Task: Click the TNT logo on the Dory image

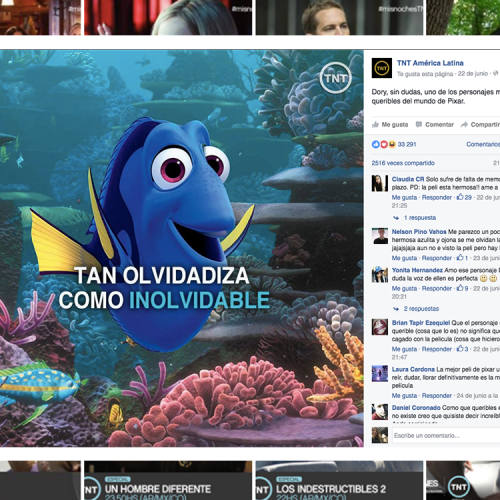Action: pyautogui.click(x=335, y=78)
